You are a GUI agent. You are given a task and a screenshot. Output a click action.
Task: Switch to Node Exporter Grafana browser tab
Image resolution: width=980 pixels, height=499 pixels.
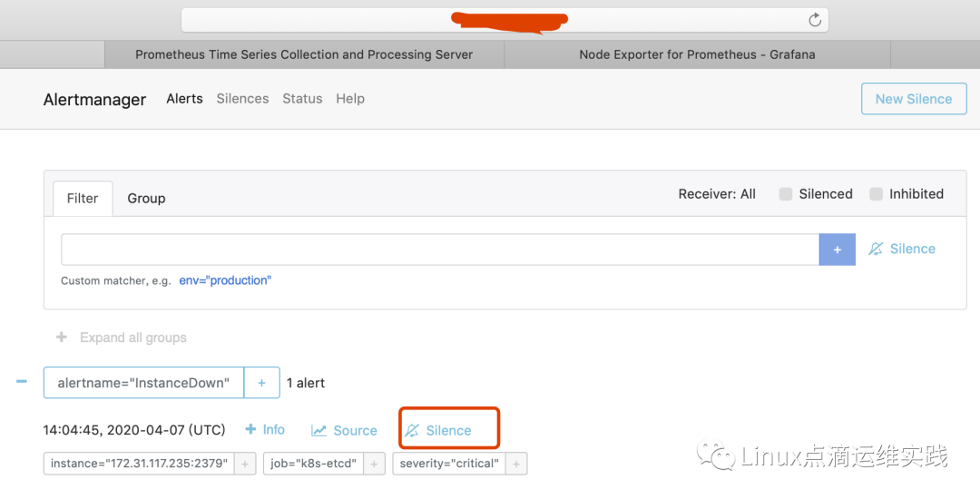coord(697,54)
